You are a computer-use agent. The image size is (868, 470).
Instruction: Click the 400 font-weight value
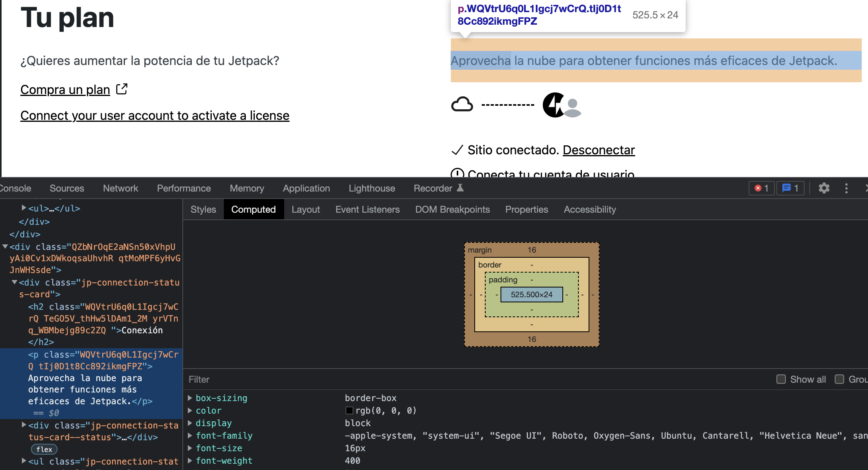point(353,461)
